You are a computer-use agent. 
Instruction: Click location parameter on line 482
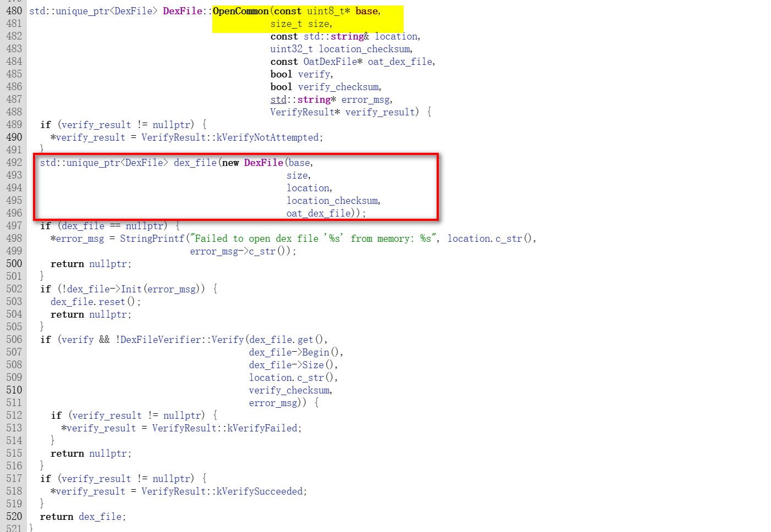click(x=396, y=36)
